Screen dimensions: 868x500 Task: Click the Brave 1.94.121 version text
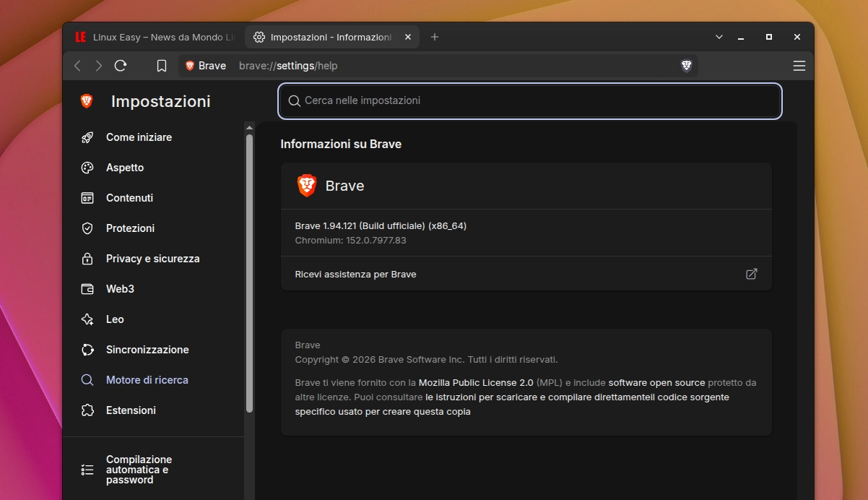point(381,225)
